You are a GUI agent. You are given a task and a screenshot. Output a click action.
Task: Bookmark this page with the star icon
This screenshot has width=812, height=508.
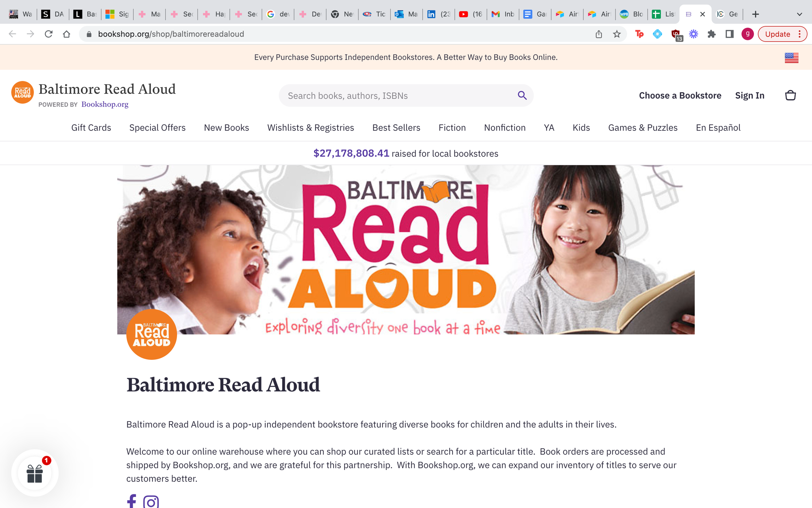(617, 34)
